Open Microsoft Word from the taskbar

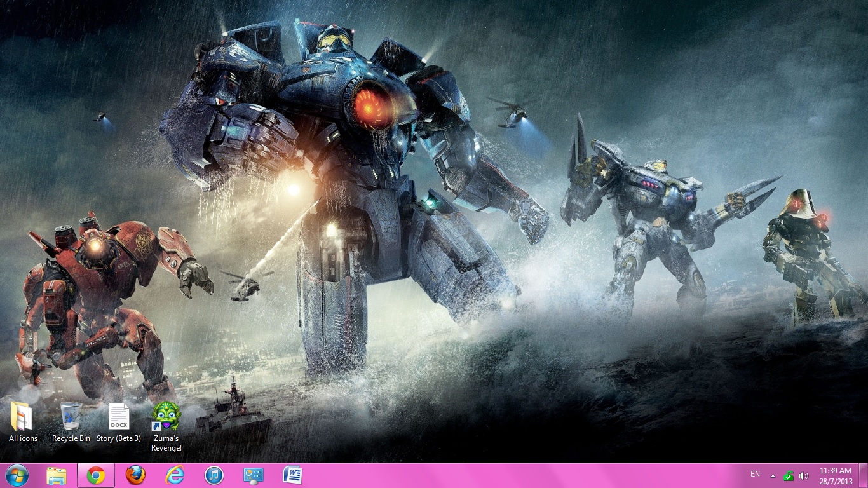click(293, 475)
